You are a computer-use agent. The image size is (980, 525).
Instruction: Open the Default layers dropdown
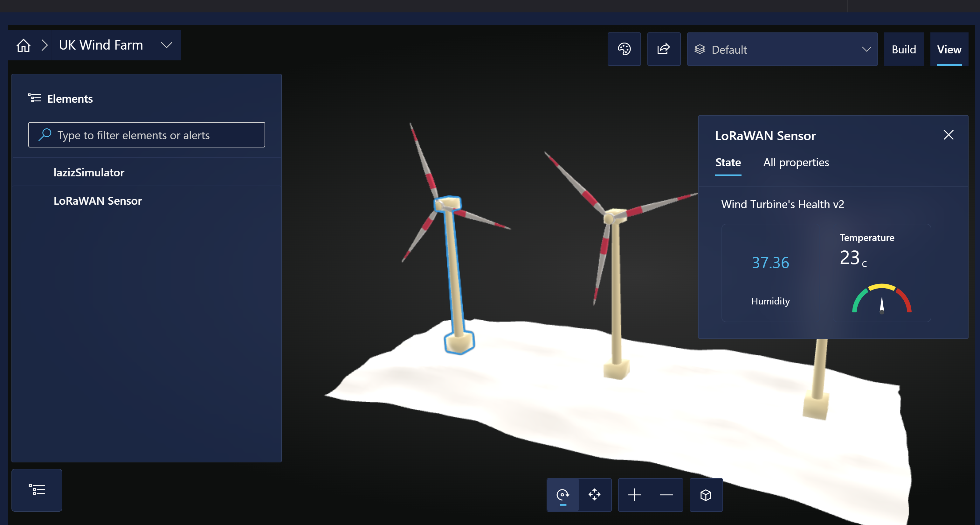tap(782, 50)
